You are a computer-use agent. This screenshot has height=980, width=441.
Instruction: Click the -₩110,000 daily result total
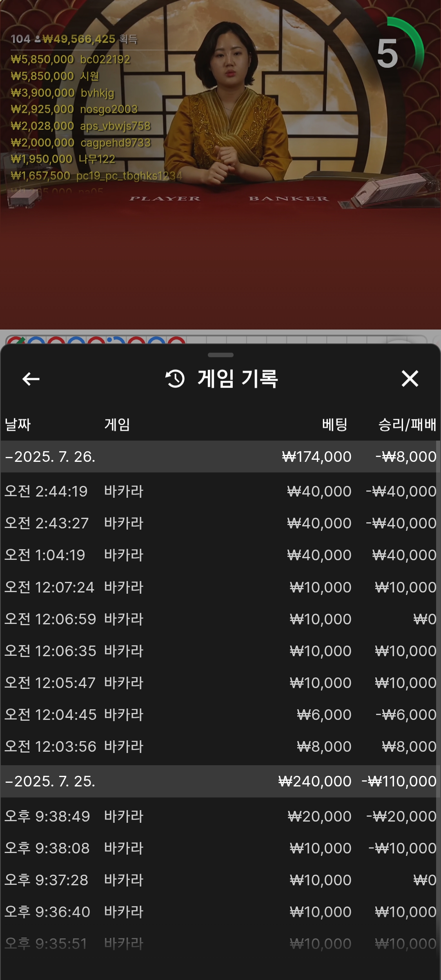(399, 782)
